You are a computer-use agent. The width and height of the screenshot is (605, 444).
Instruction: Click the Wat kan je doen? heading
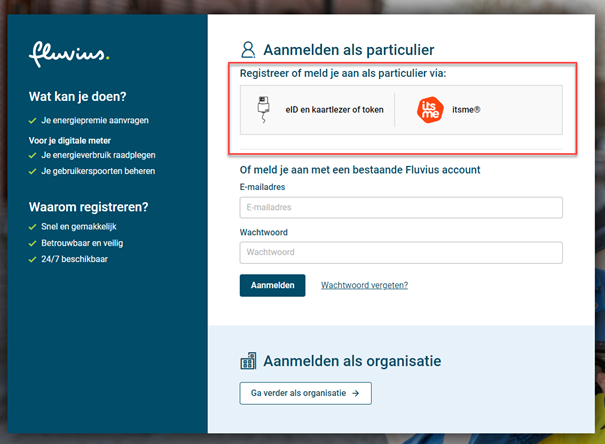click(78, 97)
